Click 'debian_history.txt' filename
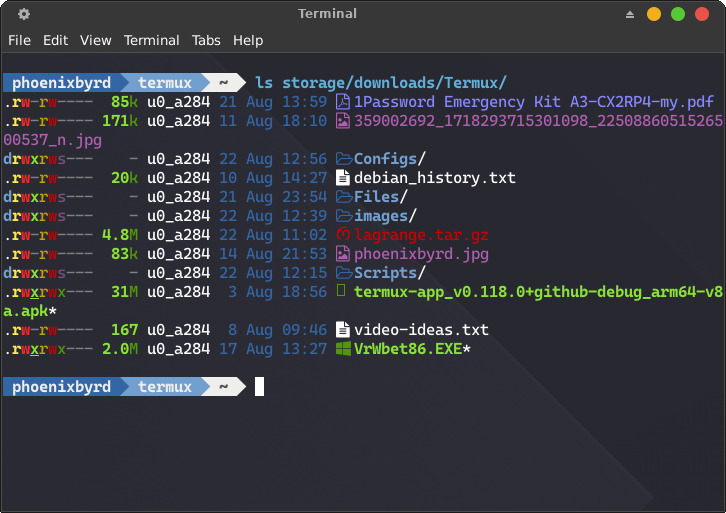 tap(435, 178)
